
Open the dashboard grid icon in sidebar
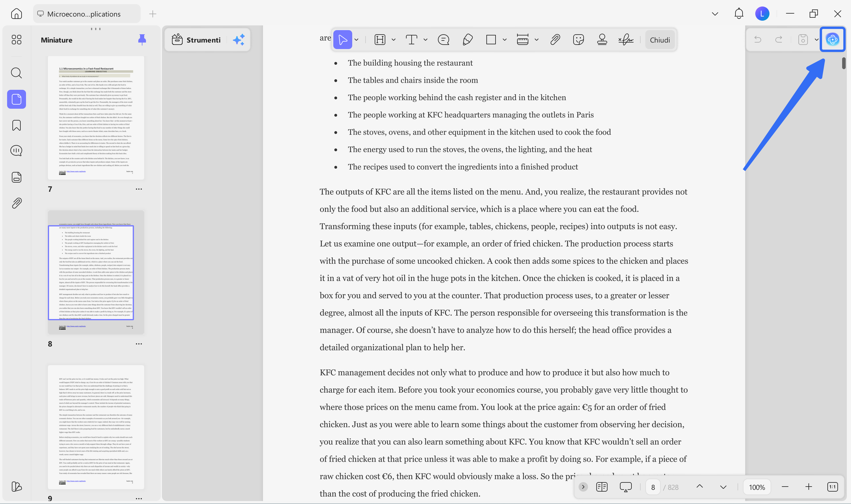coord(16,40)
